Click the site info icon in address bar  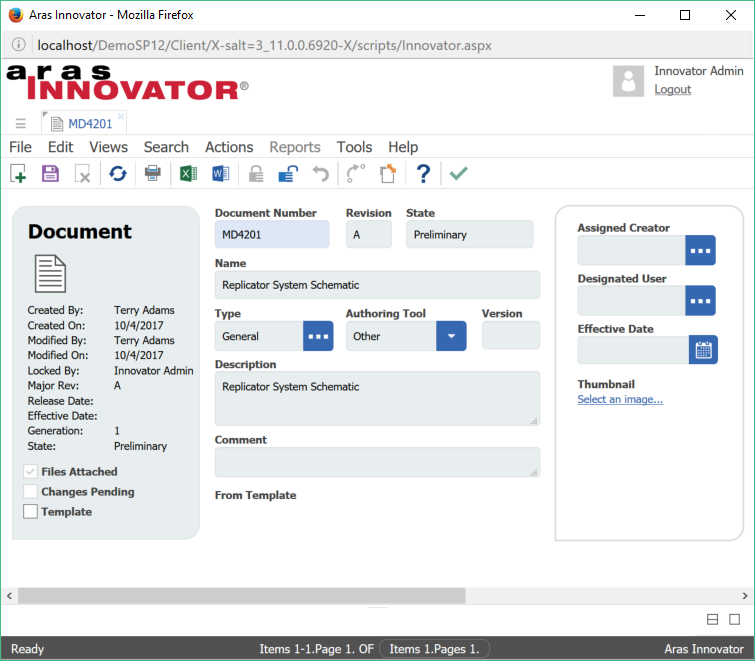[x=18, y=45]
